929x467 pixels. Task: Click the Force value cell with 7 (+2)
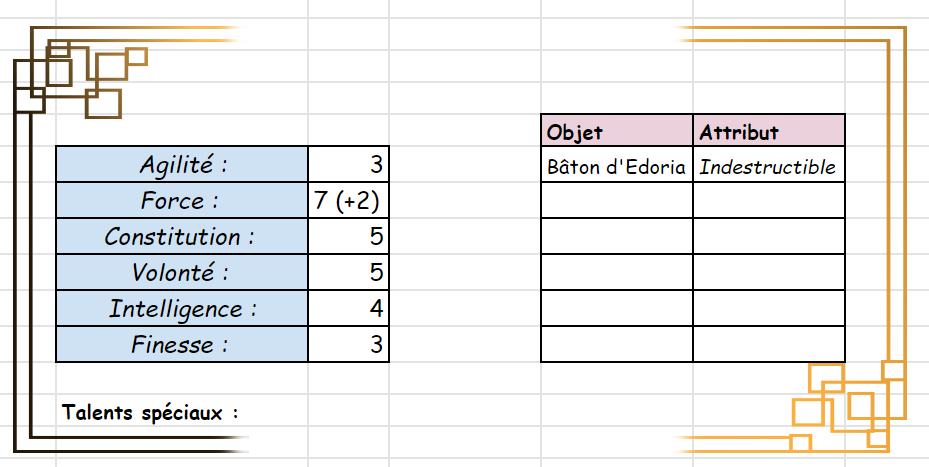[x=348, y=200]
